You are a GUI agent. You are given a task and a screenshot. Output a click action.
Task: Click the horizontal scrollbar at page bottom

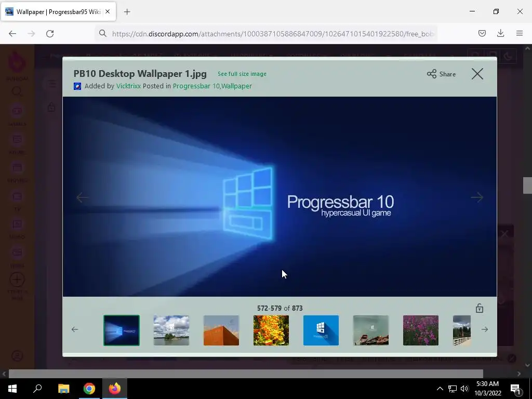click(x=246, y=374)
